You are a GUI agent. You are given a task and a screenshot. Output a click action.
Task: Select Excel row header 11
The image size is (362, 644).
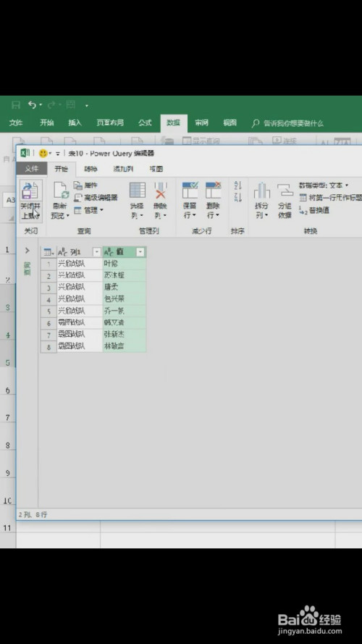point(7,527)
